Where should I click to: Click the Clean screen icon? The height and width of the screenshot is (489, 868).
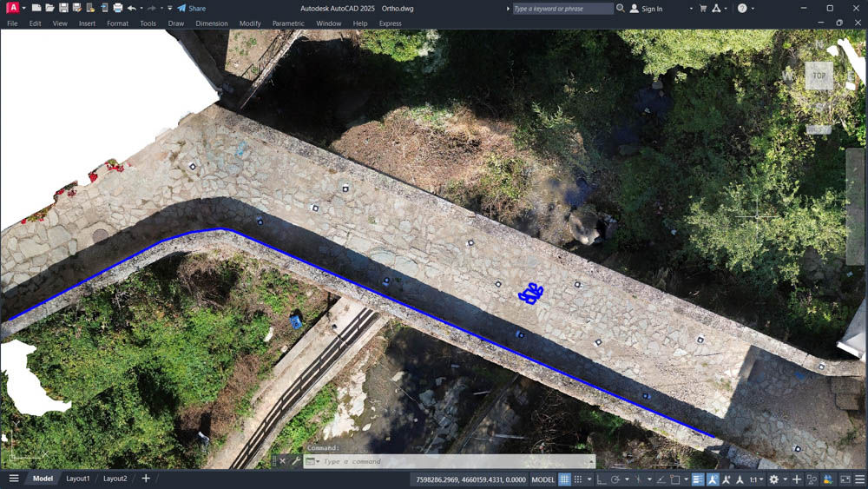click(x=845, y=479)
